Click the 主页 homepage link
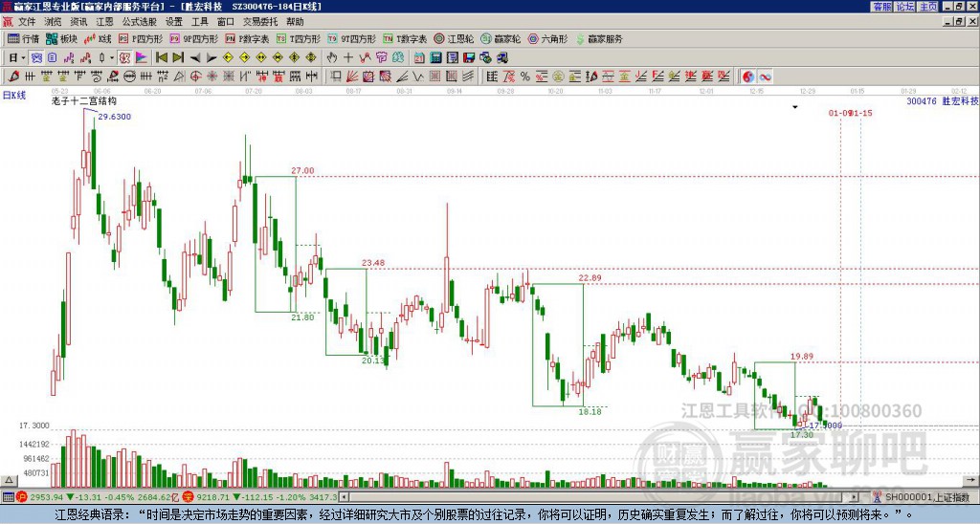The height and width of the screenshot is (524, 980). (x=928, y=7)
